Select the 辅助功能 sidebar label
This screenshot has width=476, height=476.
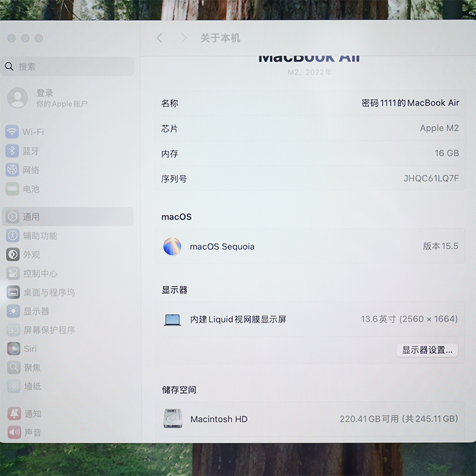click(40, 236)
